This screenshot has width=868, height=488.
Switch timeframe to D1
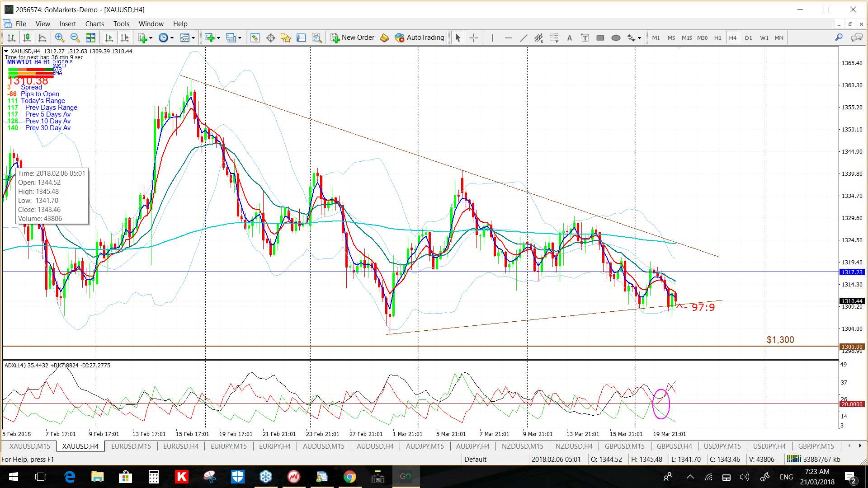[748, 38]
